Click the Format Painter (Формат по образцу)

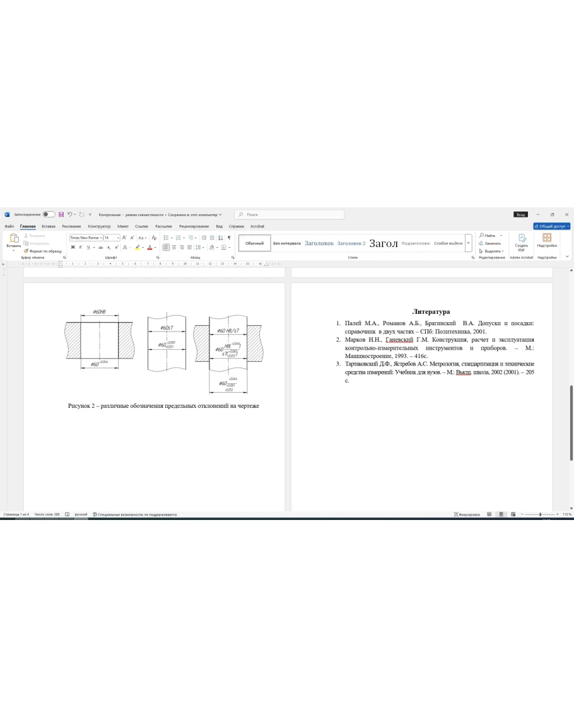click(43, 251)
